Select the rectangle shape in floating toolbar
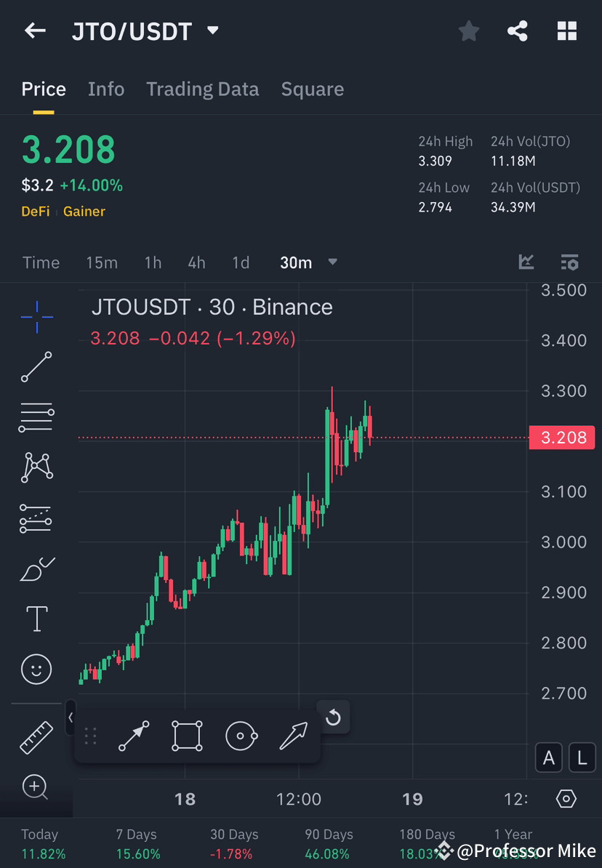This screenshot has width=602, height=868. click(x=186, y=735)
